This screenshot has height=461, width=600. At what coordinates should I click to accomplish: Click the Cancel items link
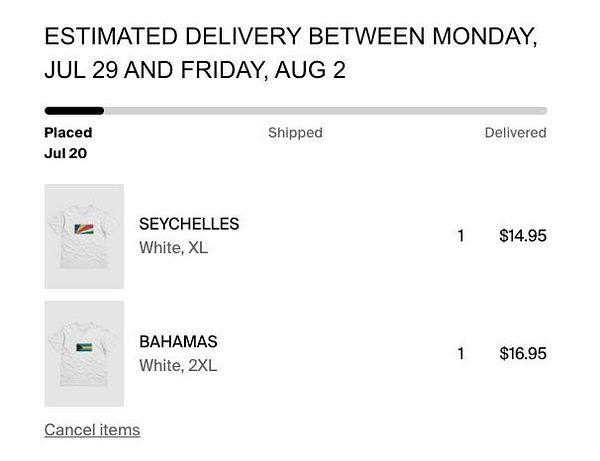tap(92, 430)
